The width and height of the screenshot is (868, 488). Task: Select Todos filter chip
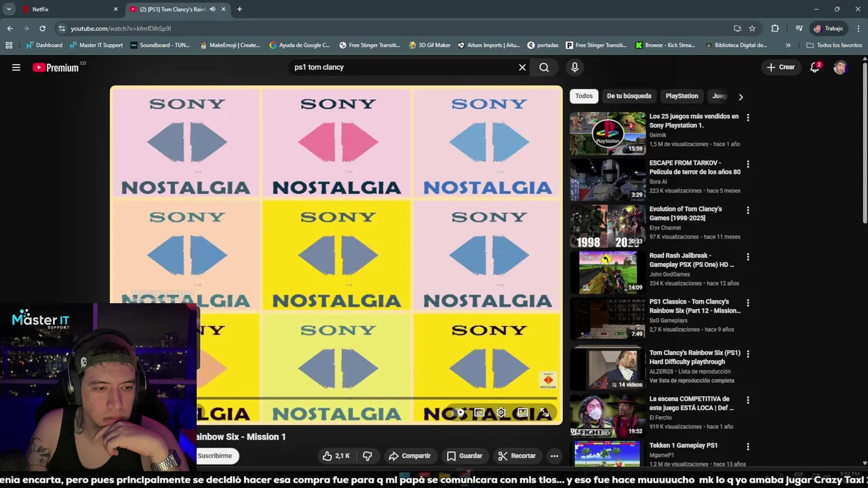(584, 96)
